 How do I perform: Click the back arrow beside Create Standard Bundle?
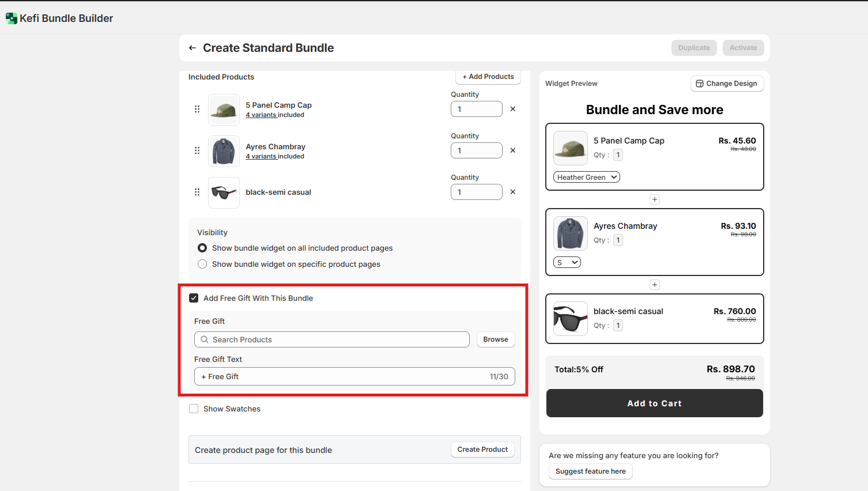(x=193, y=48)
